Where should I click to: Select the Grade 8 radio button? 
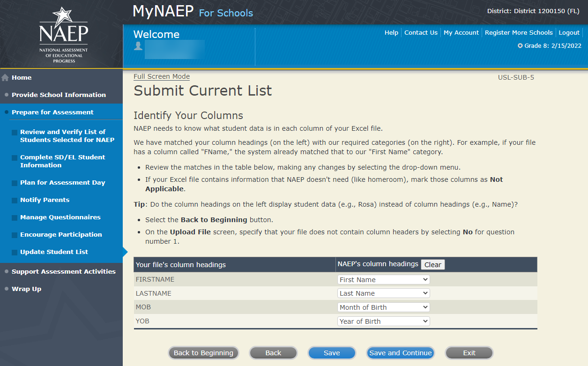pyautogui.click(x=520, y=46)
